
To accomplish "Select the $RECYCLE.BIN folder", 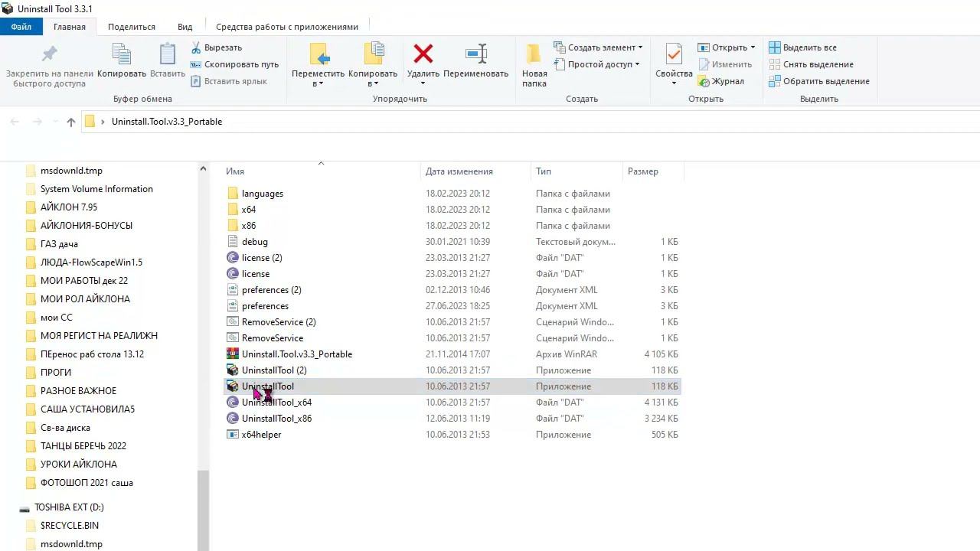I will (70, 526).
